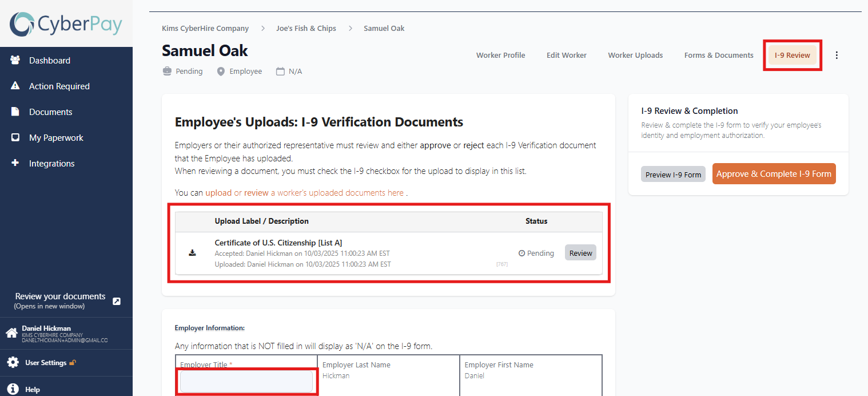Viewport: 868px width, 396px height.
Task: Click the Samuel Oak page heading
Action: pyautogui.click(x=205, y=50)
